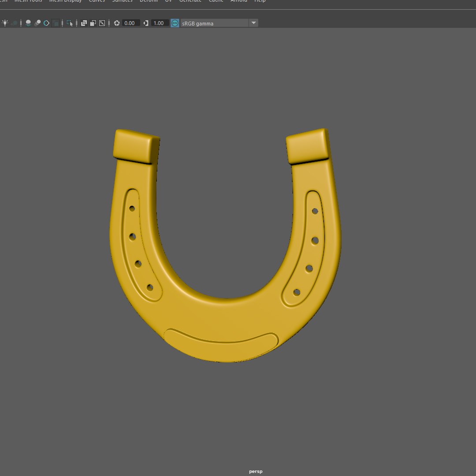Expand the view transform dropdown arrow
Image resolution: width=476 pixels, height=476 pixels.
coord(253,23)
